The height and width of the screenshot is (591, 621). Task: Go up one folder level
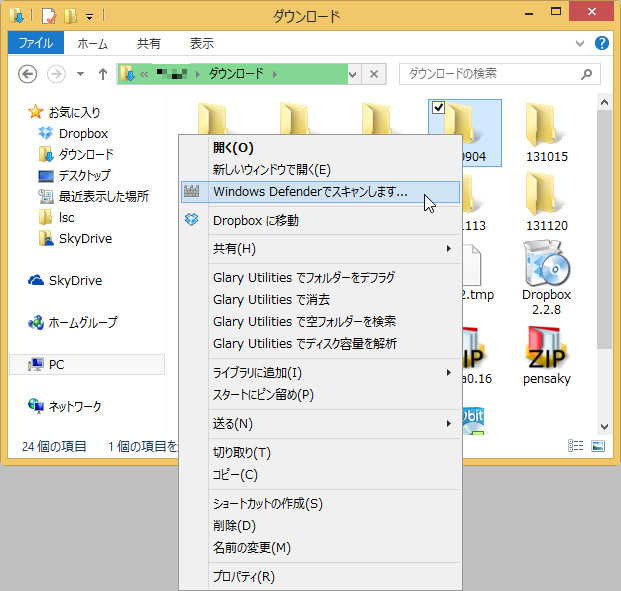point(103,74)
